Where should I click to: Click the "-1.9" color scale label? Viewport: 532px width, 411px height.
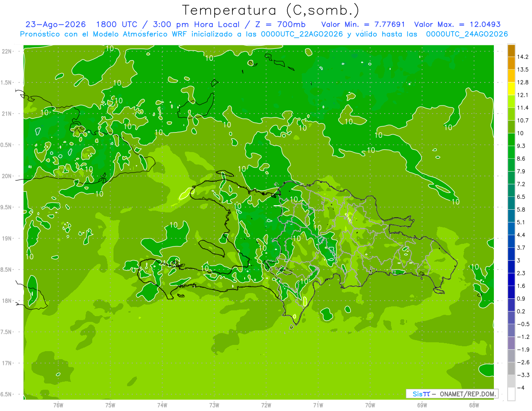coord(523,349)
